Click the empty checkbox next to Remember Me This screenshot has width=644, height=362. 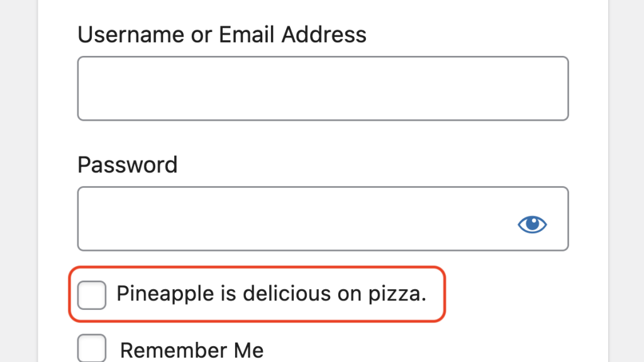click(91, 349)
